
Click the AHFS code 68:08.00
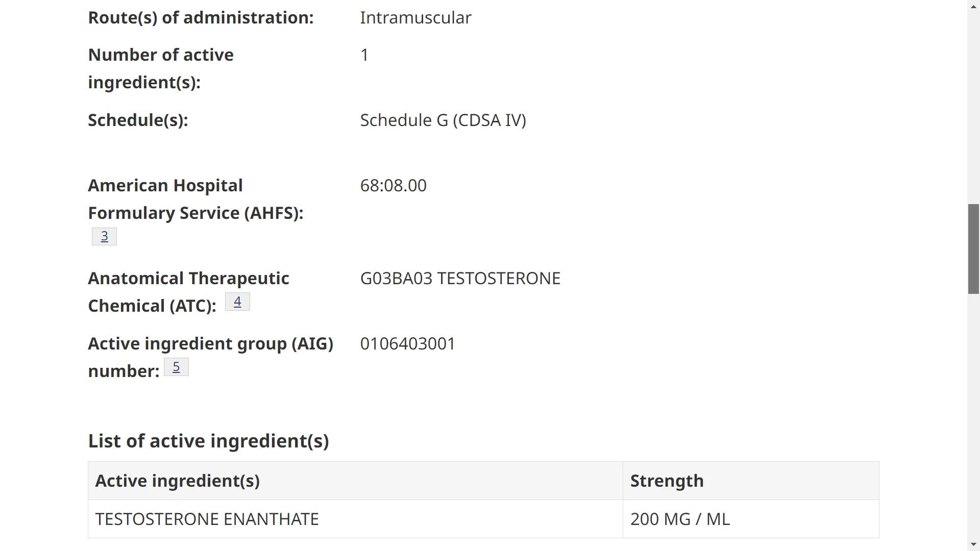393,186
